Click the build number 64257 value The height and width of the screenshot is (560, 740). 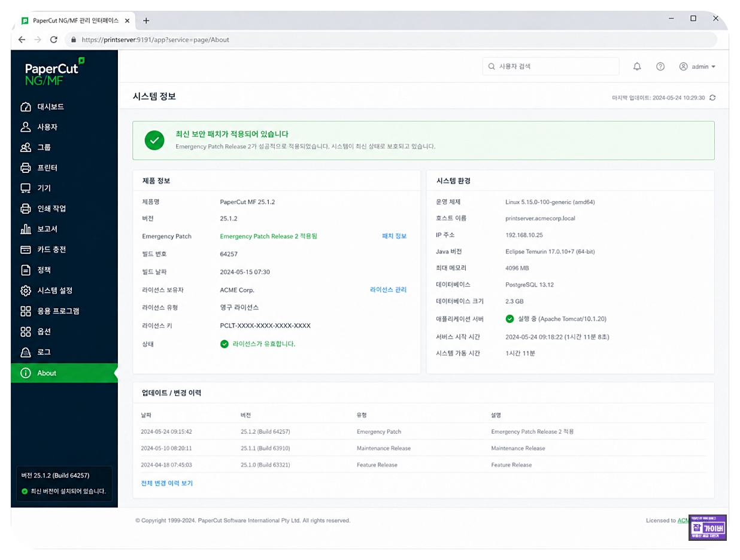pos(229,254)
